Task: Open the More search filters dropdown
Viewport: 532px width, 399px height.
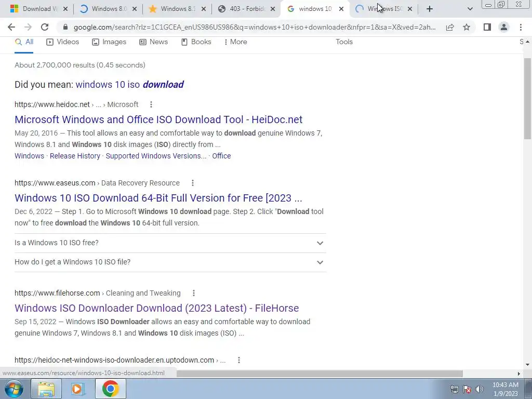Action: point(235,42)
